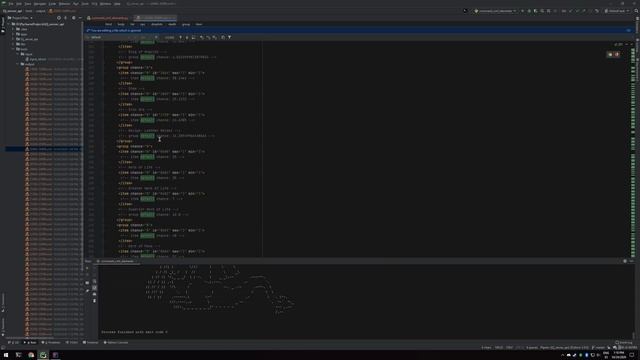Click the print icon in Run panel
Image resolution: width=640 pixels, height=360 pixels.
95,294
